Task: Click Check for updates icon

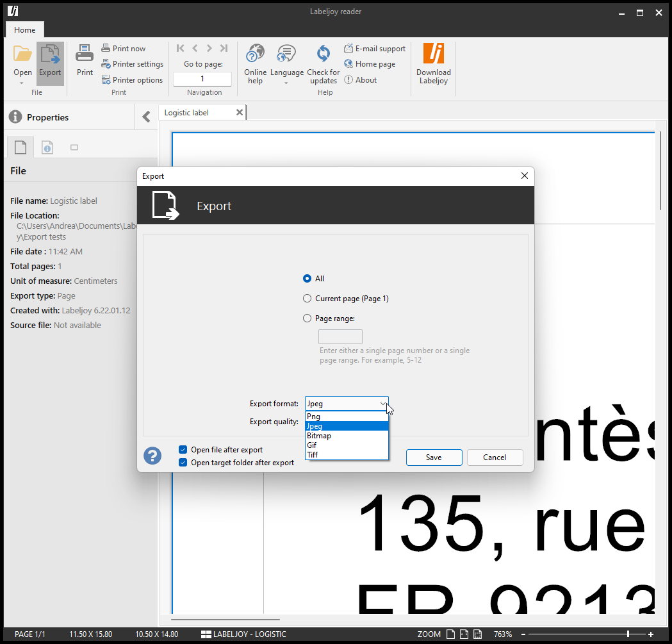Action: point(324,54)
